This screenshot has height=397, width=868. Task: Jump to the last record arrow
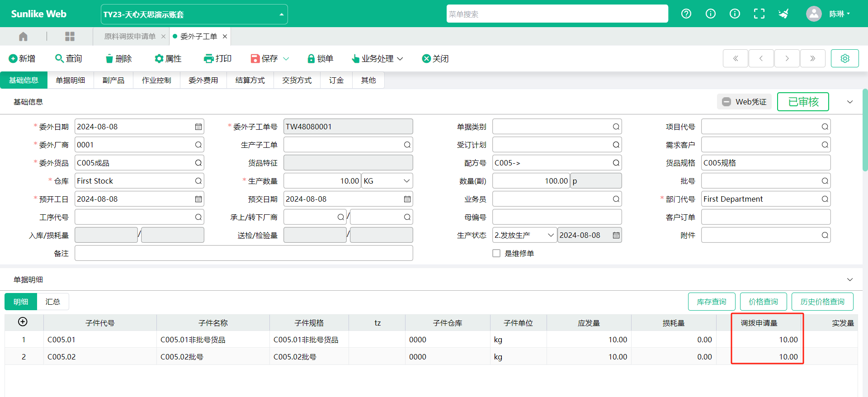[x=812, y=58]
